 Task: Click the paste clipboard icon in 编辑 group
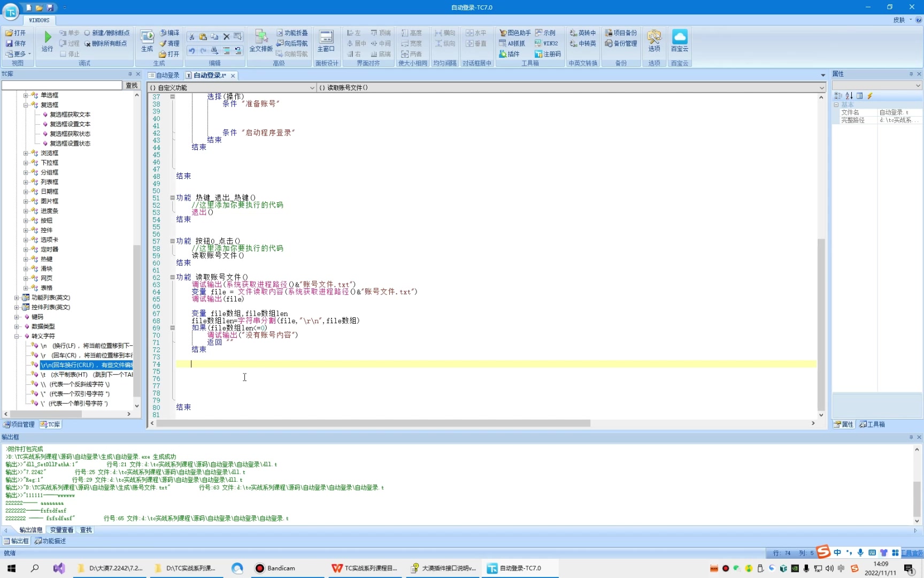point(203,36)
